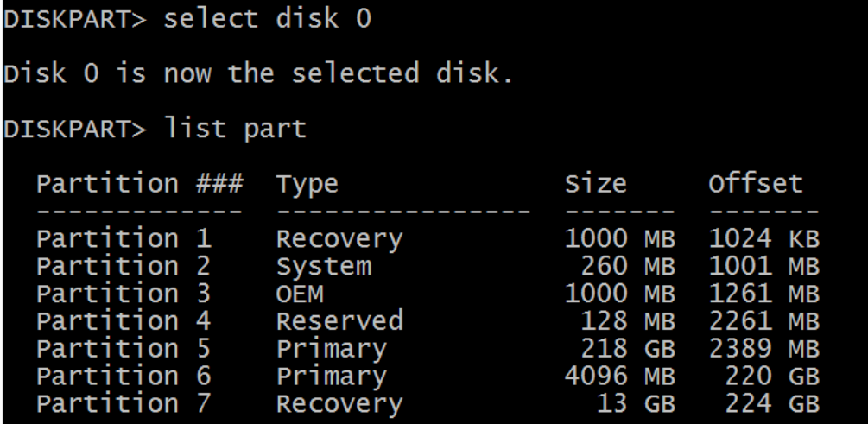Select the Partition 2 row label
868x424 pixels.
point(124,266)
